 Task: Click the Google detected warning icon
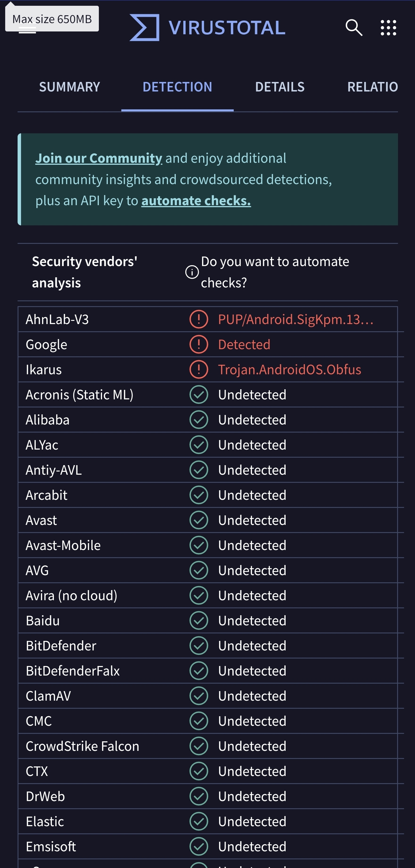(199, 344)
